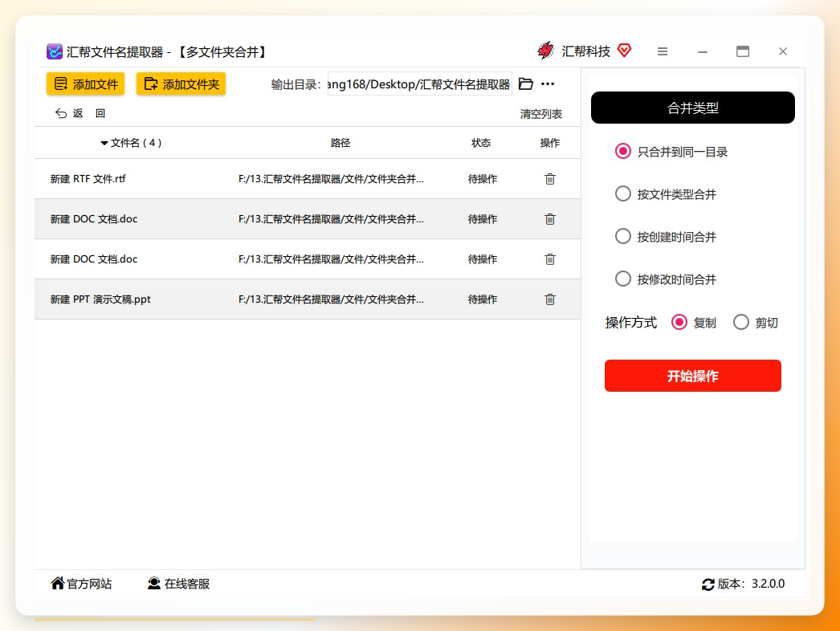
Task: Click the 版本: 3.2.0.0 text
Action: pyautogui.click(x=751, y=584)
